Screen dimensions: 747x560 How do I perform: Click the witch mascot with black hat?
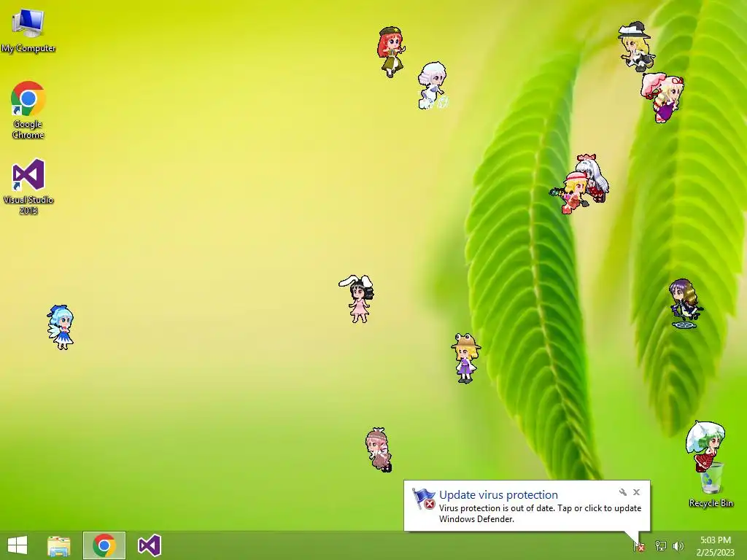click(636, 47)
